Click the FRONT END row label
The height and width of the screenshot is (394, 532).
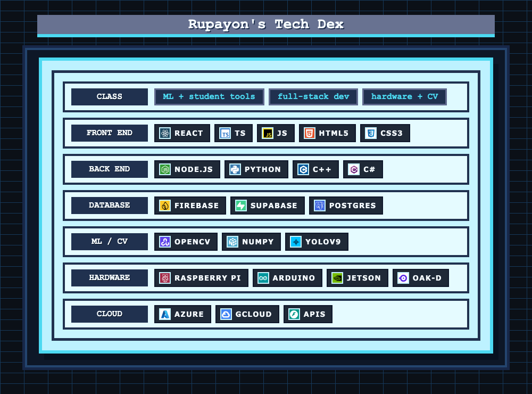click(x=110, y=133)
